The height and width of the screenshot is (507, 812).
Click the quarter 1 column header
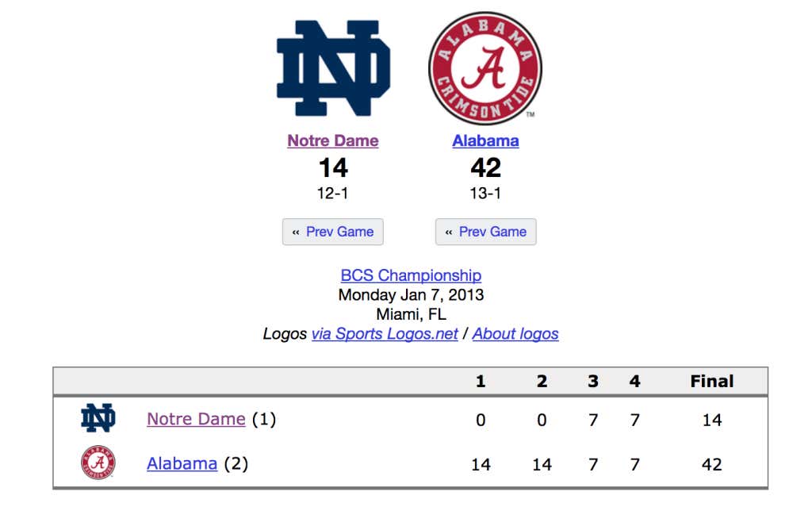click(x=481, y=382)
